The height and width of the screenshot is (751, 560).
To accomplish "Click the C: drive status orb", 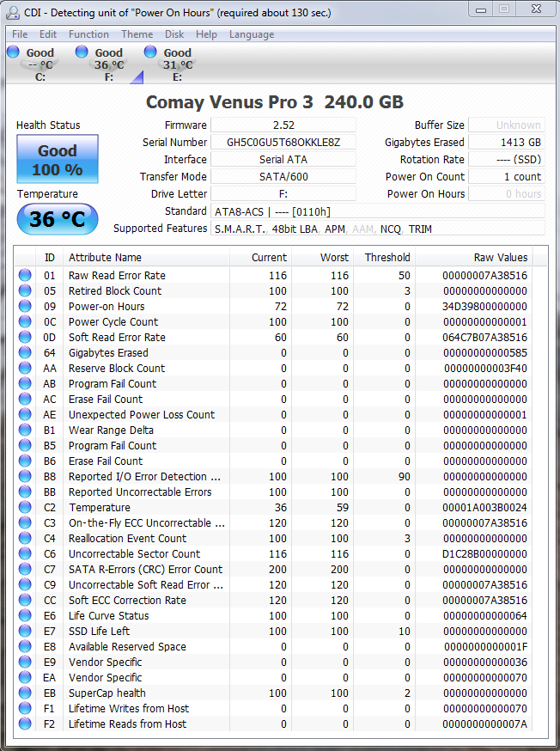I will (13, 52).
